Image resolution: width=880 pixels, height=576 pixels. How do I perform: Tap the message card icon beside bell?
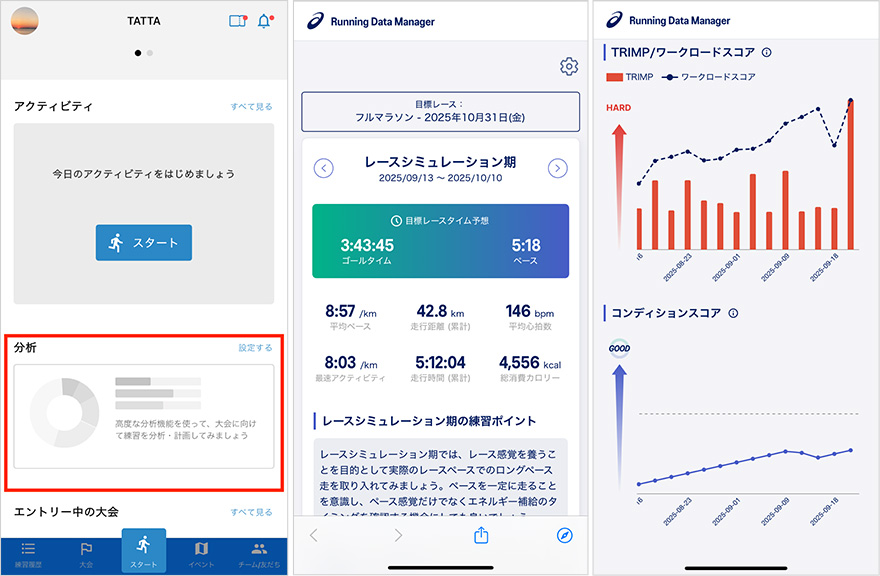coord(237,21)
